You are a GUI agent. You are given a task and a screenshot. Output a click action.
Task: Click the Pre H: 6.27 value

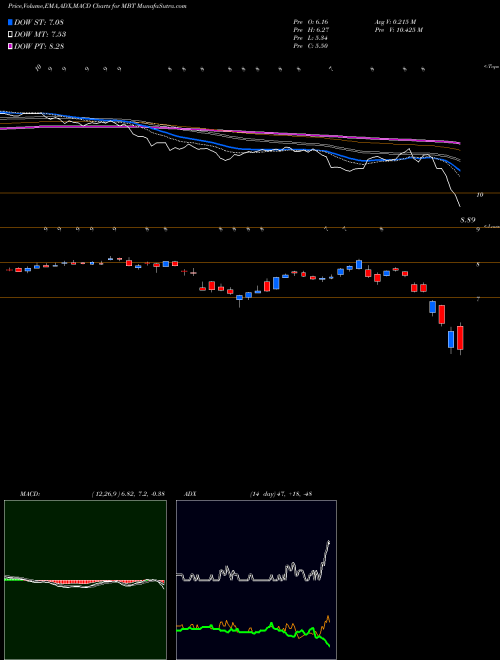311,30
